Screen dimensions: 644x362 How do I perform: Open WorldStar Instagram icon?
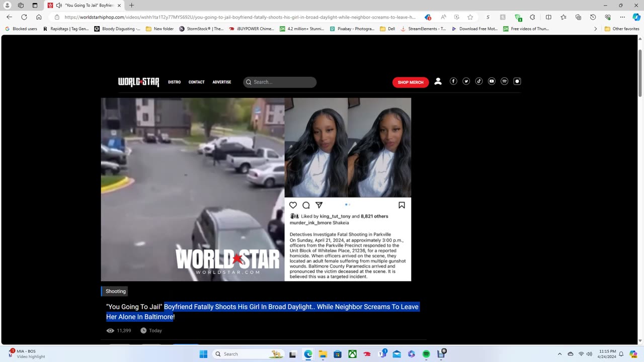point(517,81)
